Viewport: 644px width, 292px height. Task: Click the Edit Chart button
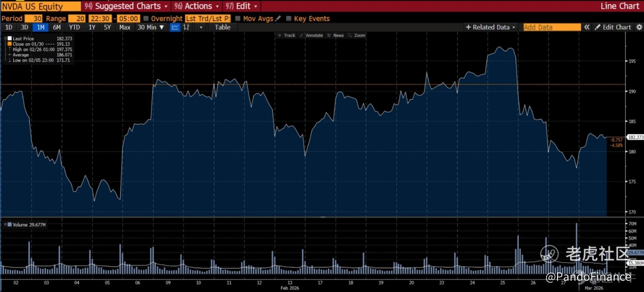coord(613,27)
